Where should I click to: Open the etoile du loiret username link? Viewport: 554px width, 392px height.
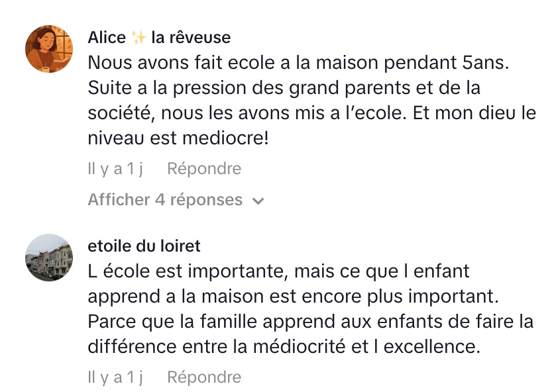(144, 246)
